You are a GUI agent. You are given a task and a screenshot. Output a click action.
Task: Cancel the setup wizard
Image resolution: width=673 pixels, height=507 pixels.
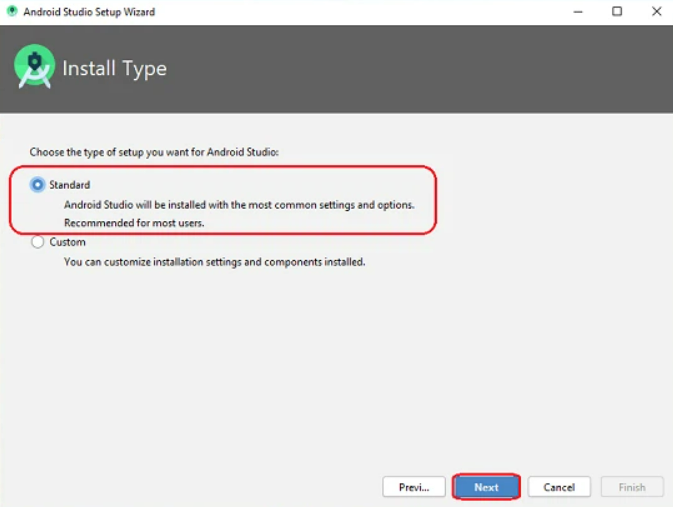click(x=559, y=487)
